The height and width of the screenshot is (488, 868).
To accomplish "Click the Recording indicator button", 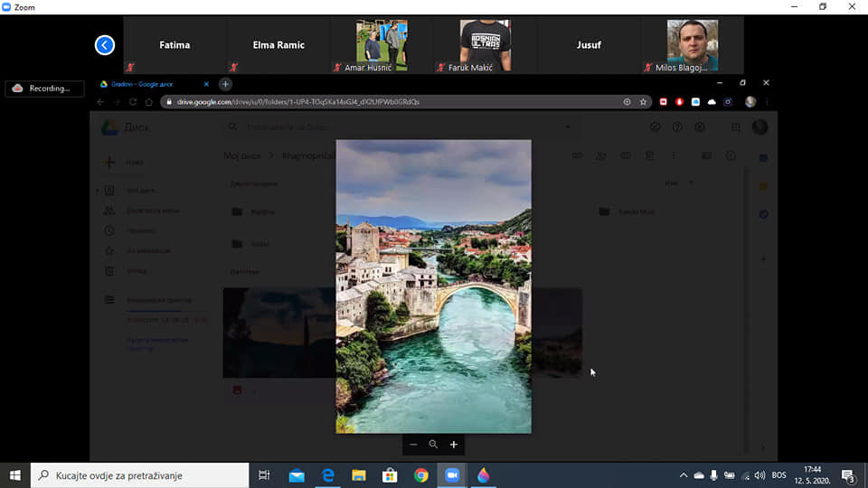I will [44, 89].
